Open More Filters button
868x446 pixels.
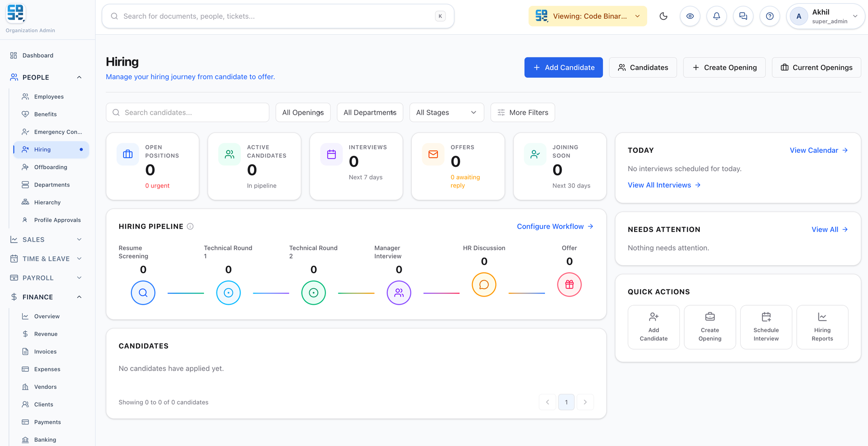(523, 112)
